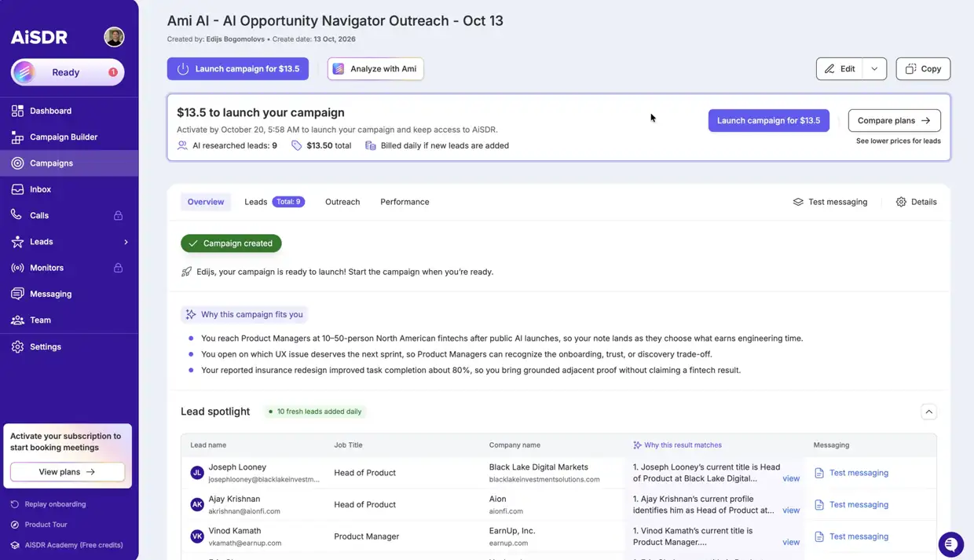Click the lock icon next to Calls
The height and width of the screenshot is (560, 974).
(118, 215)
